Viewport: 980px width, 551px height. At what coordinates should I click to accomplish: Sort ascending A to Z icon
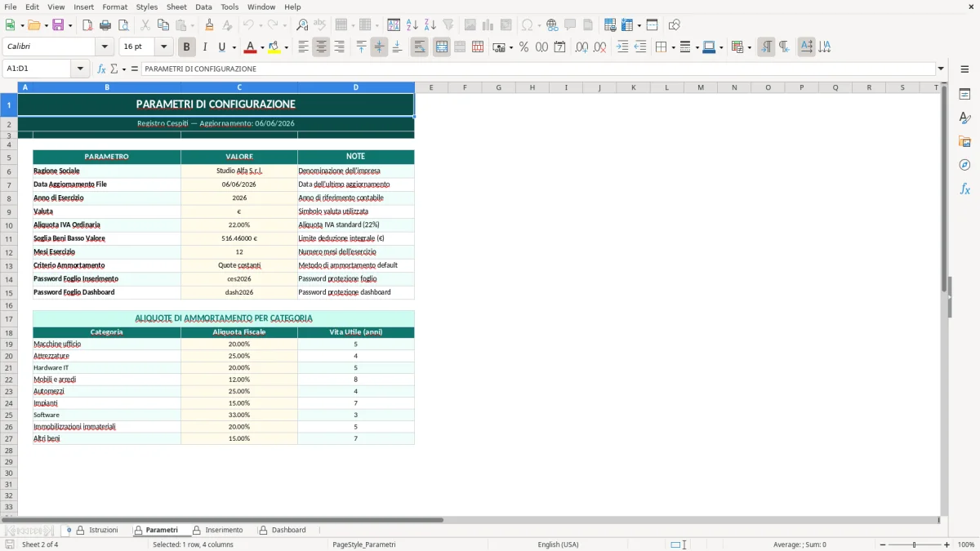[412, 25]
